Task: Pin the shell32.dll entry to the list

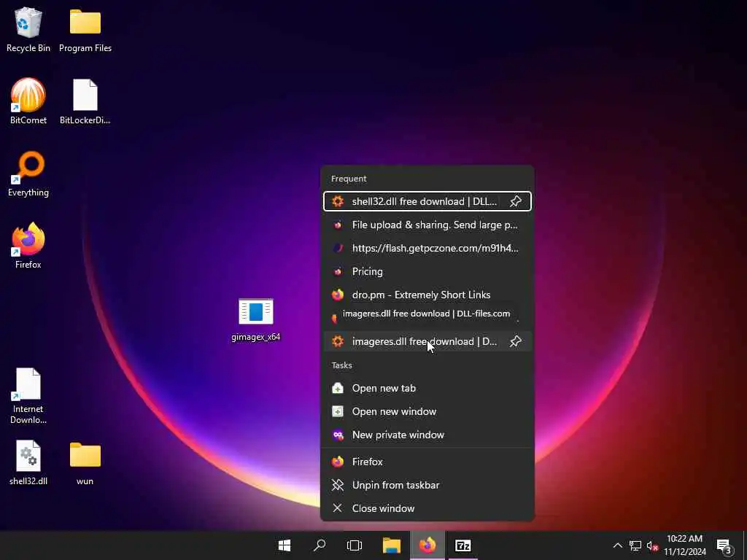Action: pos(516,201)
